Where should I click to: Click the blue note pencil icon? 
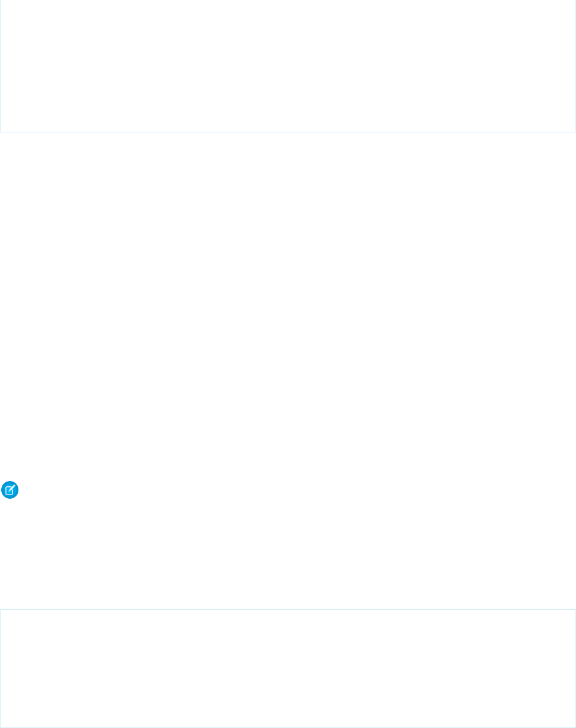coord(11,490)
